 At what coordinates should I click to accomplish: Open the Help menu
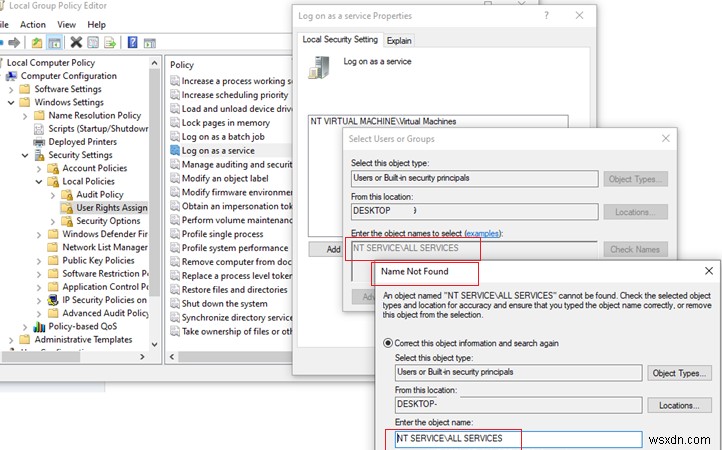pos(96,24)
